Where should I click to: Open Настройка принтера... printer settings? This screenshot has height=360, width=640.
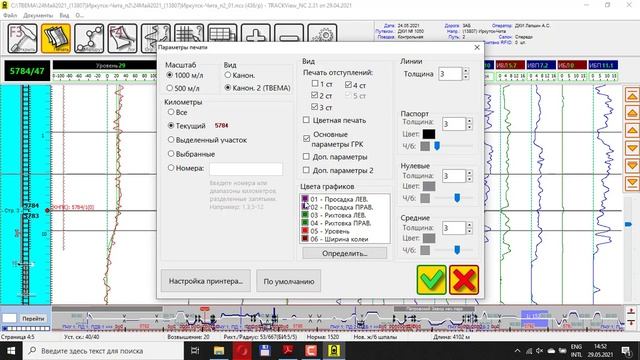tap(206, 281)
